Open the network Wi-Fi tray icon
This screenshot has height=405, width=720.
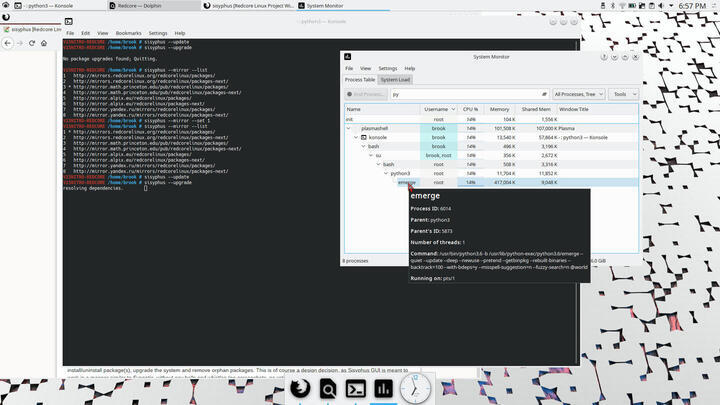pos(622,6)
